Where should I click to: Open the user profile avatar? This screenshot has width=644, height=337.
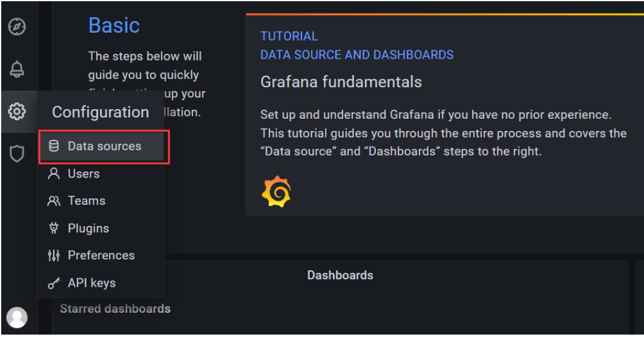point(17,317)
